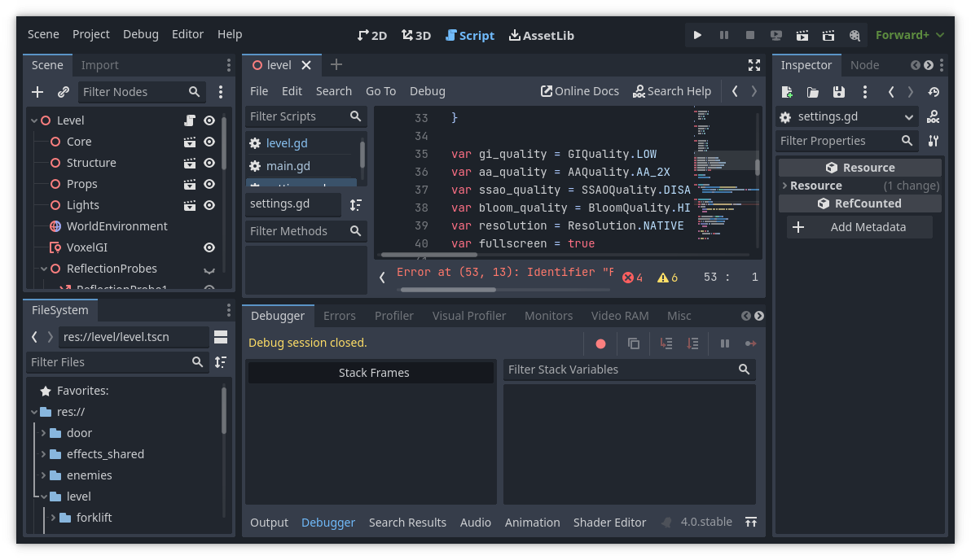Screen dimensions: 971x560
Task: Collapse the Level root node
Action: click(34, 120)
